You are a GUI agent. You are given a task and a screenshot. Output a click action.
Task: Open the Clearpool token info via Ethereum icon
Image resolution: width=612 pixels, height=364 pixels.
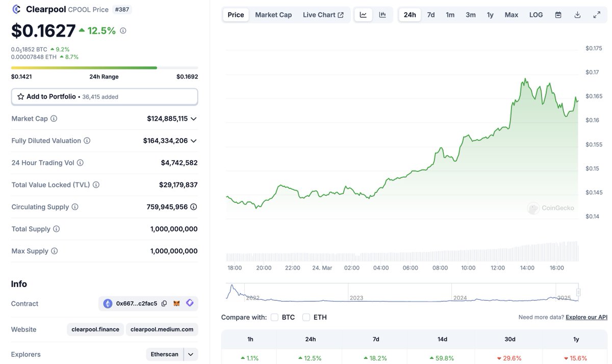pos(107,303)
